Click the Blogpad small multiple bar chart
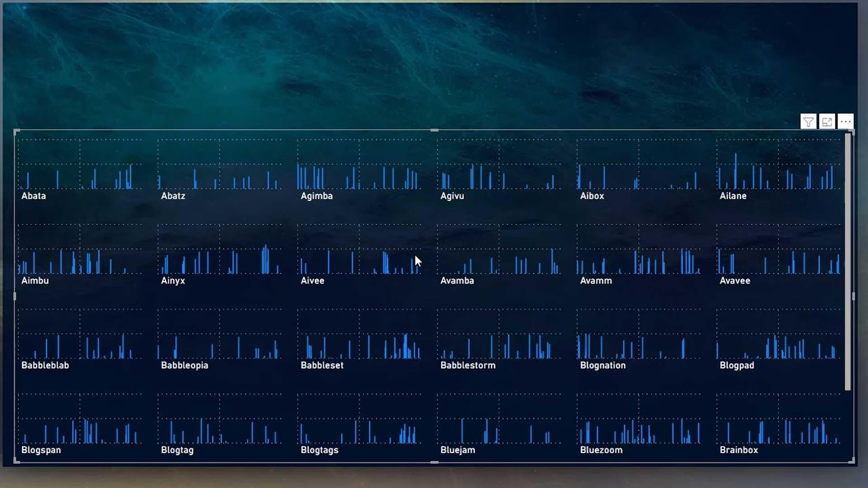The height and width of the screenshot is (488, 868). [x=778, y=333]
